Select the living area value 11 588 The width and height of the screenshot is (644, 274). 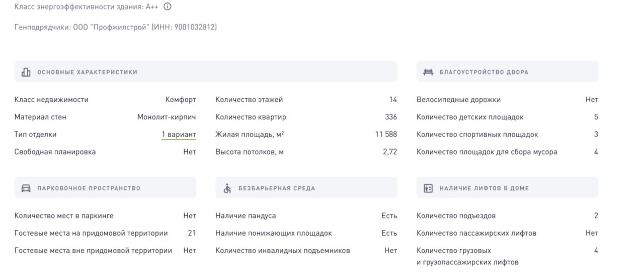pyautogui.click(x=386, y=134)
